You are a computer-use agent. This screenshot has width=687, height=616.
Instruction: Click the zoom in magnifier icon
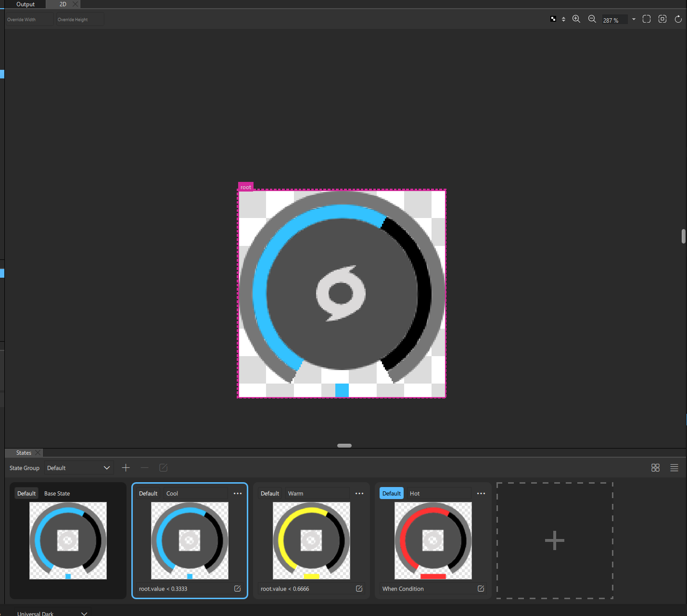(x=576, y=19)
